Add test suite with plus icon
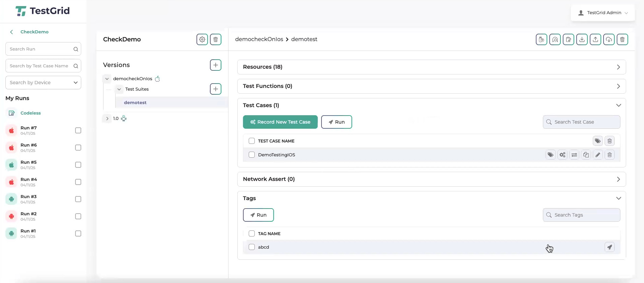Viewport: 644px width, 283px height. (216, 89)
